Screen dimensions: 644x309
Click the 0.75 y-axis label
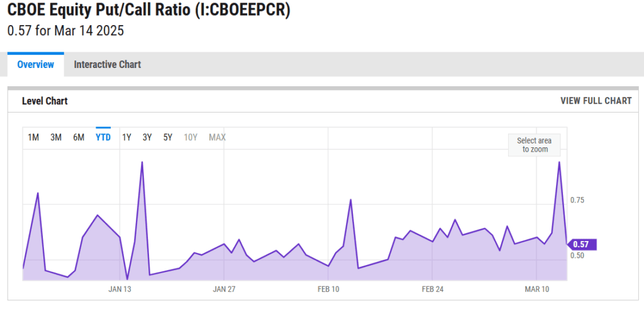tap(577, 200)
